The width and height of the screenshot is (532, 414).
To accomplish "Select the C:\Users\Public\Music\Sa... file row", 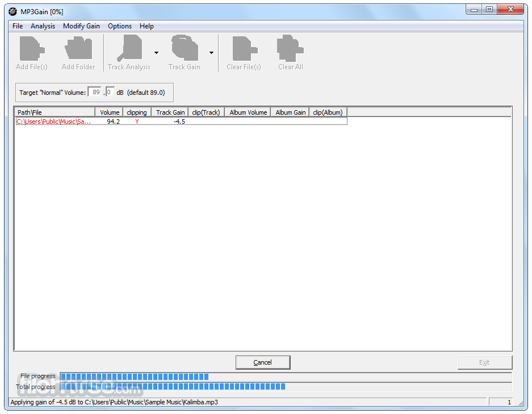I will point(181,122).
